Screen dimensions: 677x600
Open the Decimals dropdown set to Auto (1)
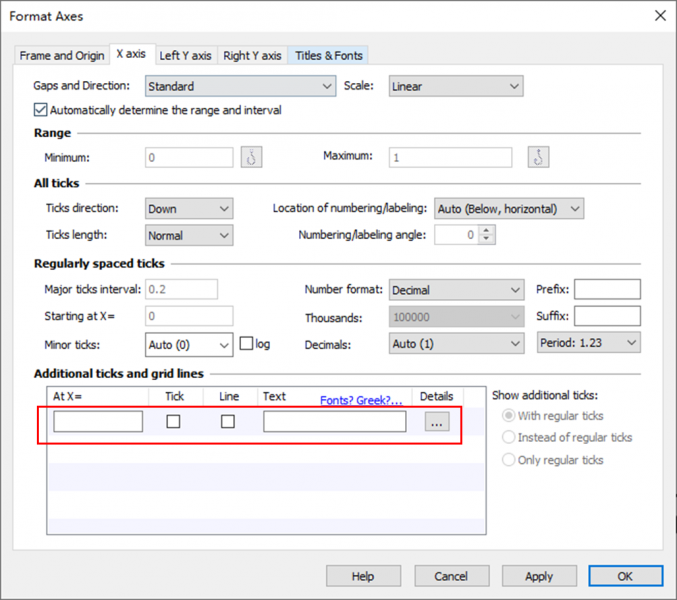coord(456,344)
